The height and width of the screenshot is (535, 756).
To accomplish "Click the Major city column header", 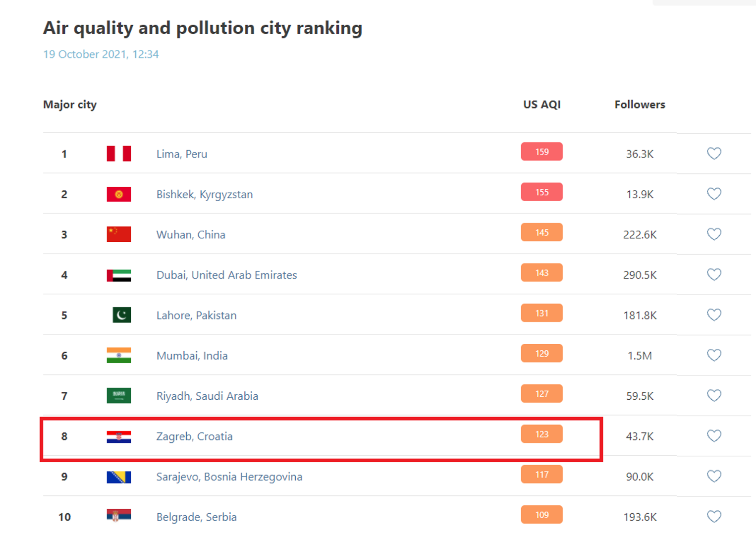I will pos(70,105).
